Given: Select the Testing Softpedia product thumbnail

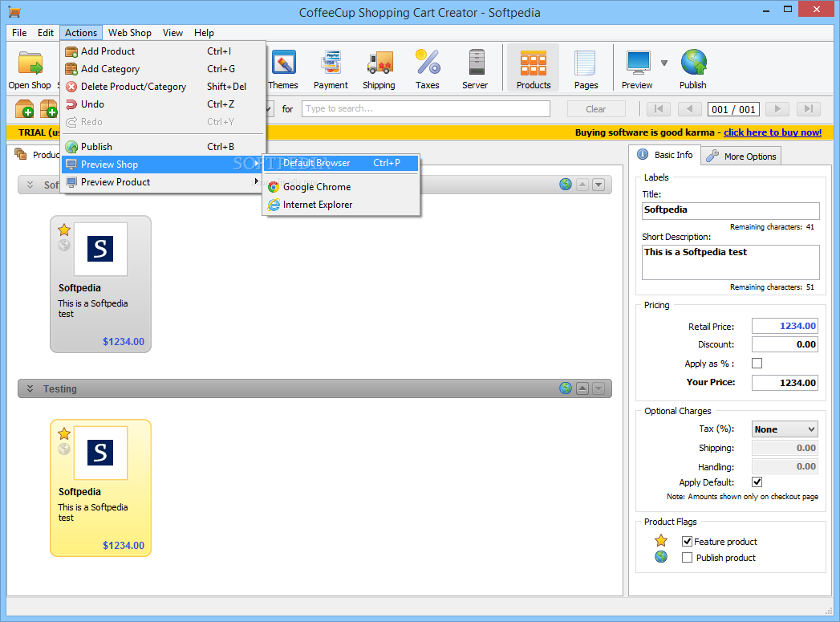Looking at the screenshot, I should (101, 453).
